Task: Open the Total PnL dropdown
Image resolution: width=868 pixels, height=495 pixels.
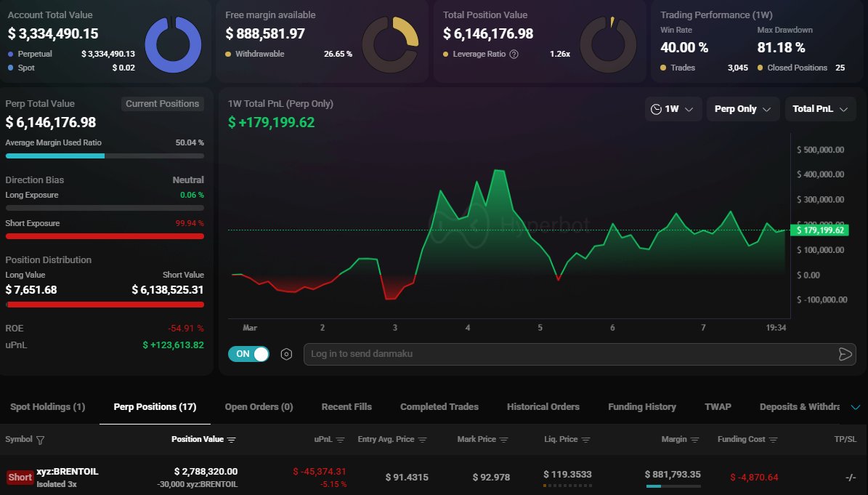Action: [x=820, y=109]
